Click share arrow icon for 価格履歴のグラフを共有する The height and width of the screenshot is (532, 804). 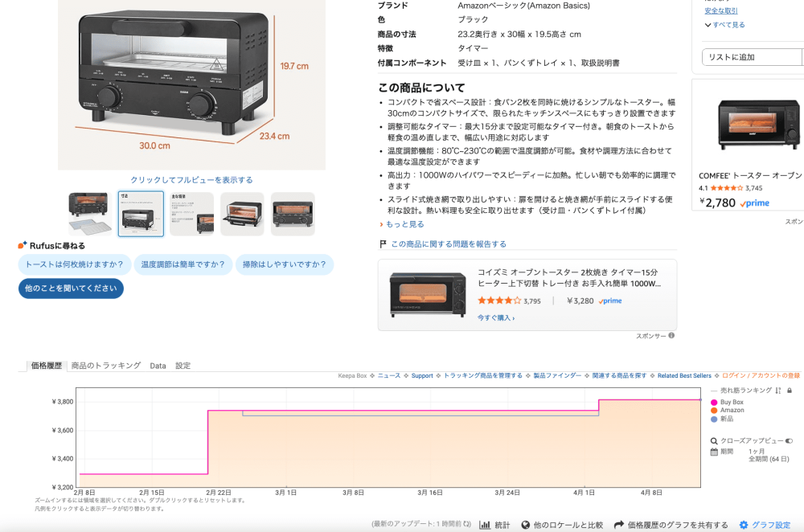pos(619,525)
